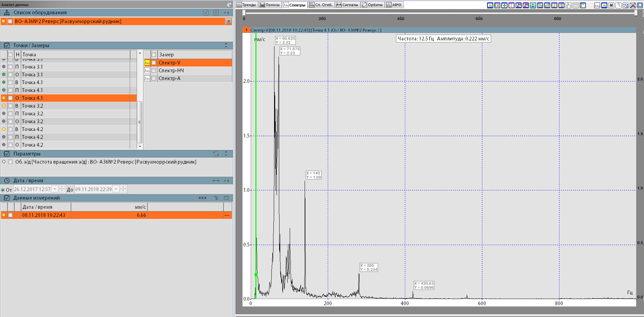Click the gray window layout toolbar icon

[576, 5]
